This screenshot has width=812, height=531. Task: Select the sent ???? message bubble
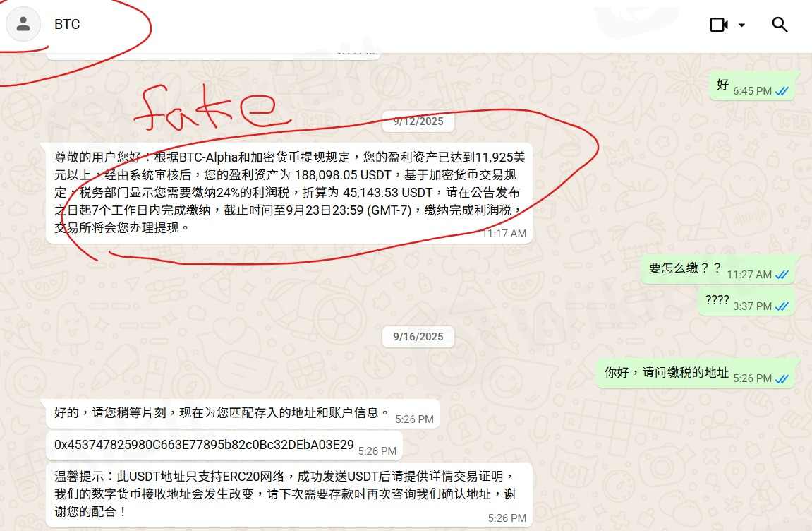coord(747,302)
